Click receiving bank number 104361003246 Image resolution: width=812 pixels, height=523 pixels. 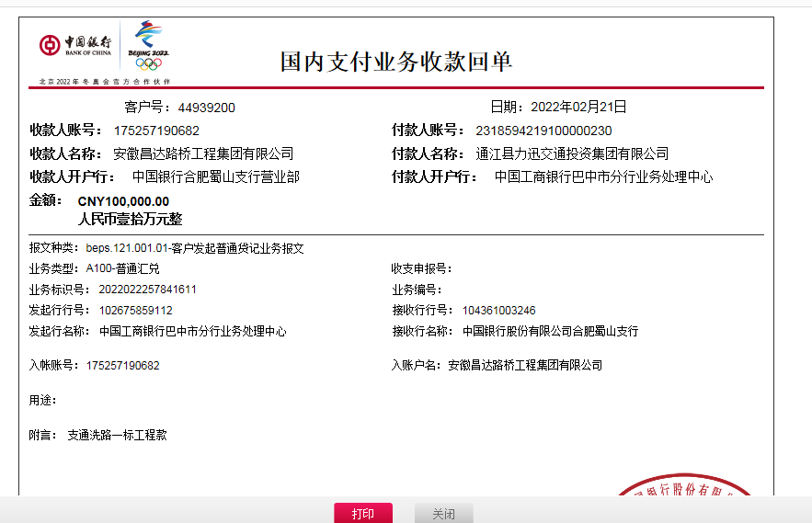[x=498, y=311]
